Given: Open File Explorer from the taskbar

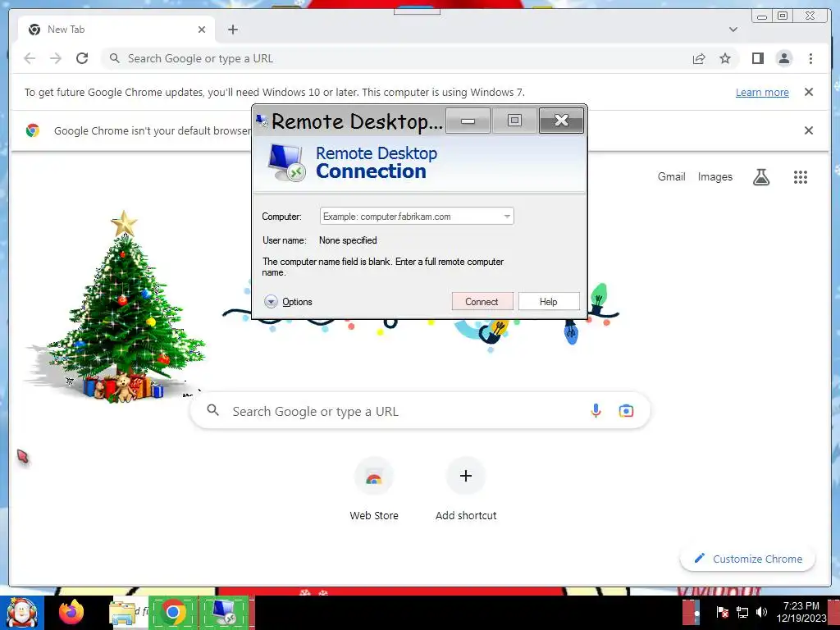Looking at the screenshot, I should tap(123, 612).
